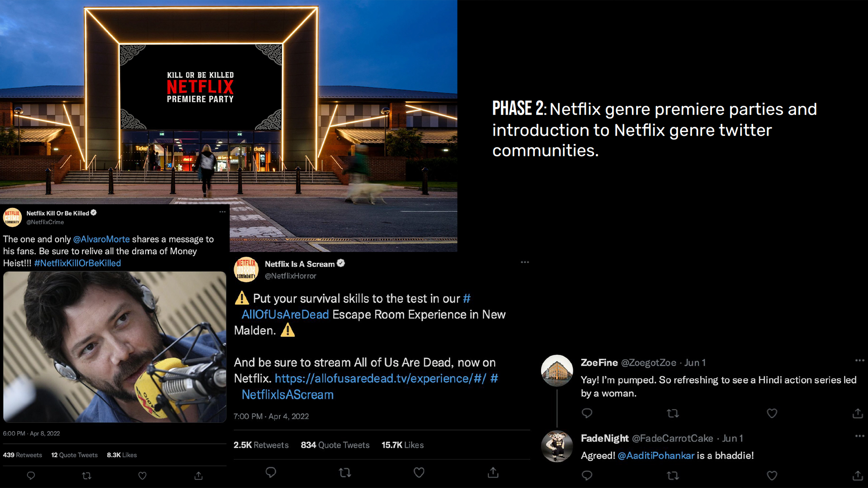Open the @AaditiPohankar mention
Image resolution: width=868 pixels, height=488 pixels.
[656, 455]
